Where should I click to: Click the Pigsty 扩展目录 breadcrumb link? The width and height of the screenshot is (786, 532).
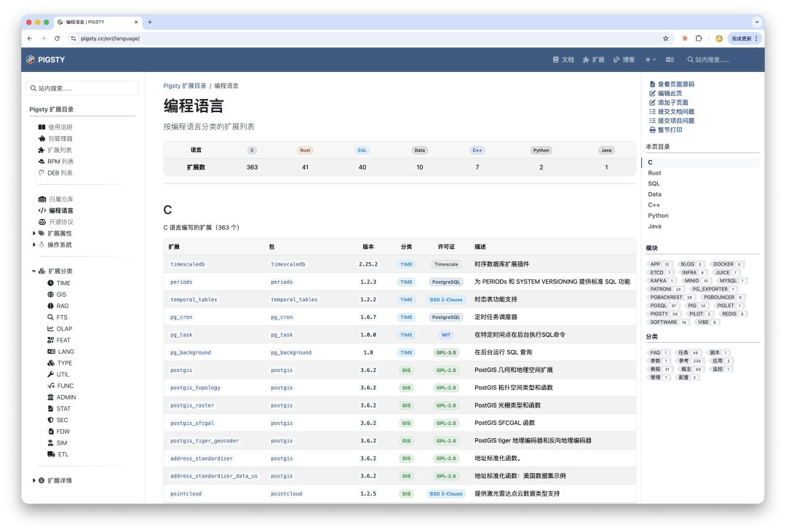(x=184, y=86)
